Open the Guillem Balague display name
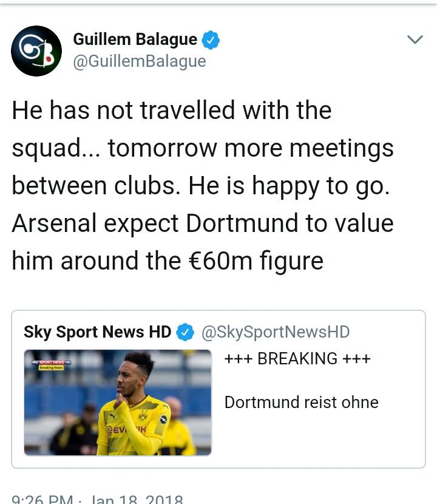 coord(135,40)
